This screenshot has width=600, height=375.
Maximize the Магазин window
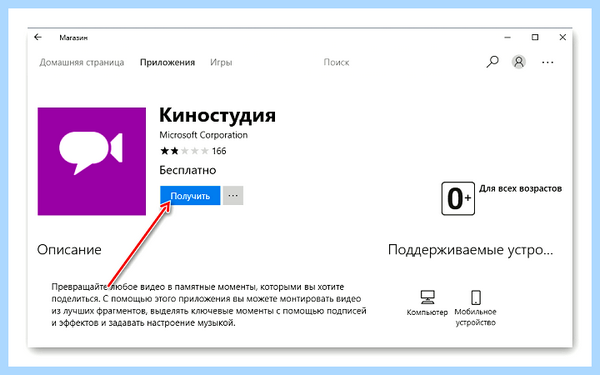[x=535, y=37]
